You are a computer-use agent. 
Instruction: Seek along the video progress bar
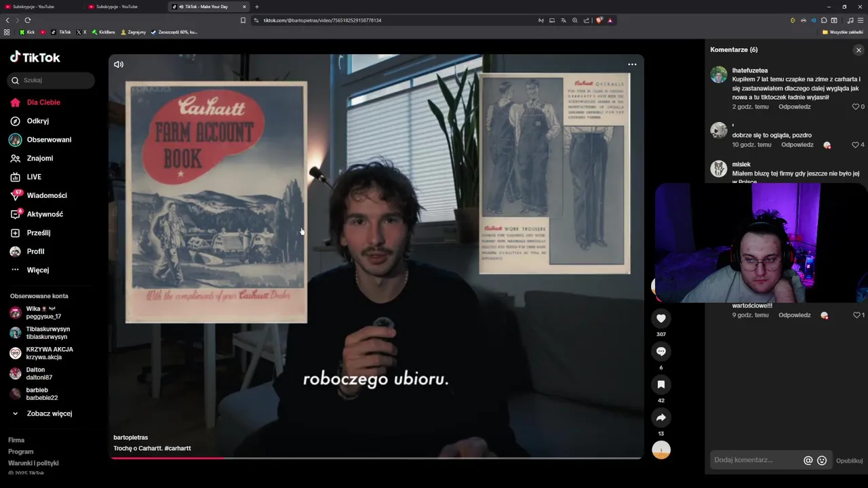coord(376,458)
